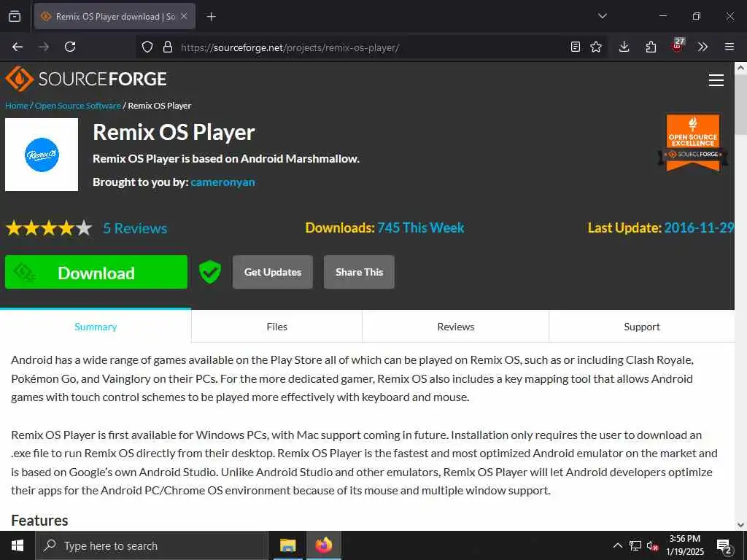Show more toolbar tools overflow

click(x=703, y=47)
